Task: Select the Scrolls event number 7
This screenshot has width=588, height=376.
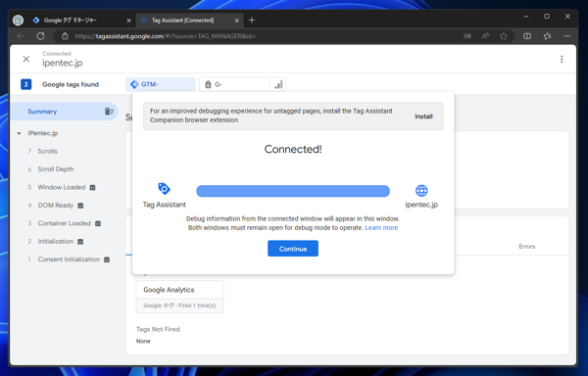Action: (47, 152)
